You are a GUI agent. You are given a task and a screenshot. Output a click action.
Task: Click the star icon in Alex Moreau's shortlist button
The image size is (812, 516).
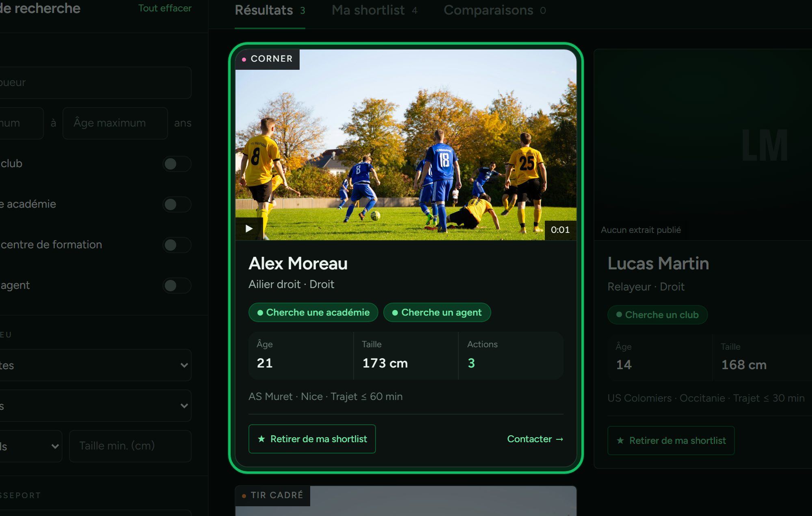261,439
